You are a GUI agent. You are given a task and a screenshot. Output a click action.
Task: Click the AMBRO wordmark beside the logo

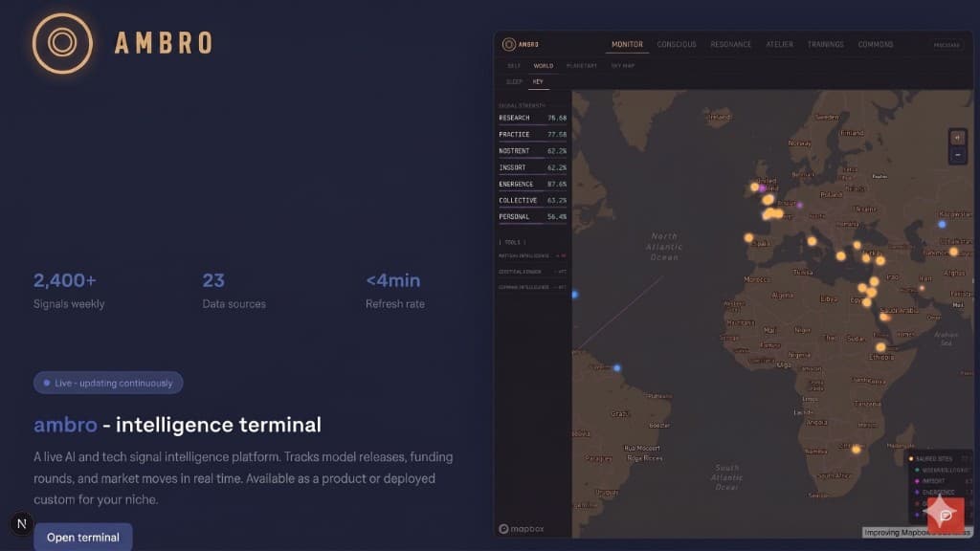(164, 43)
